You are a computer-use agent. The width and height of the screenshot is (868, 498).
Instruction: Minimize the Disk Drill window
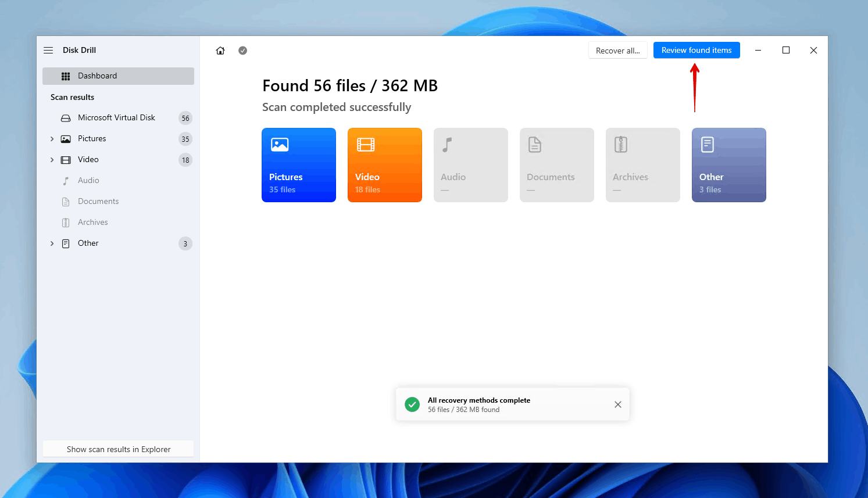point(758,51)
